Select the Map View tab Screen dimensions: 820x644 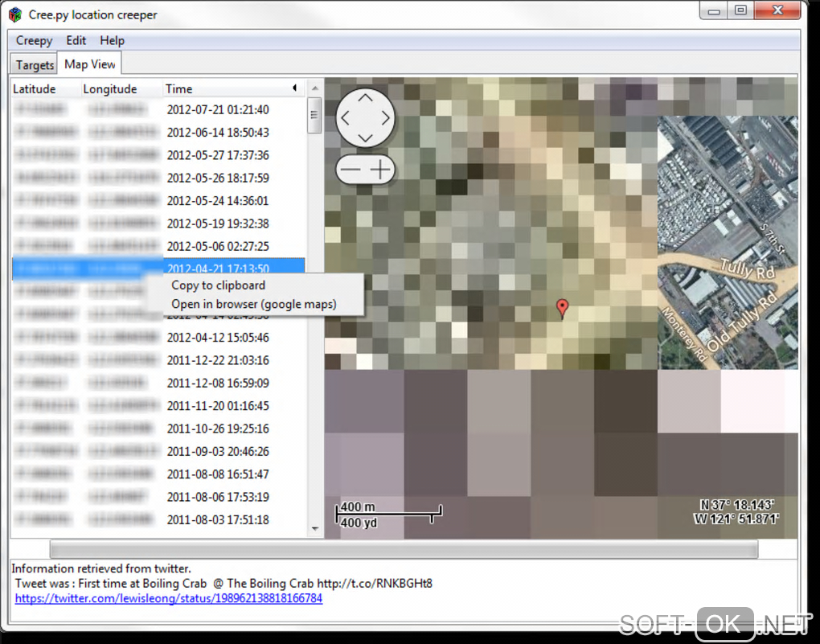tap(89, 64)
